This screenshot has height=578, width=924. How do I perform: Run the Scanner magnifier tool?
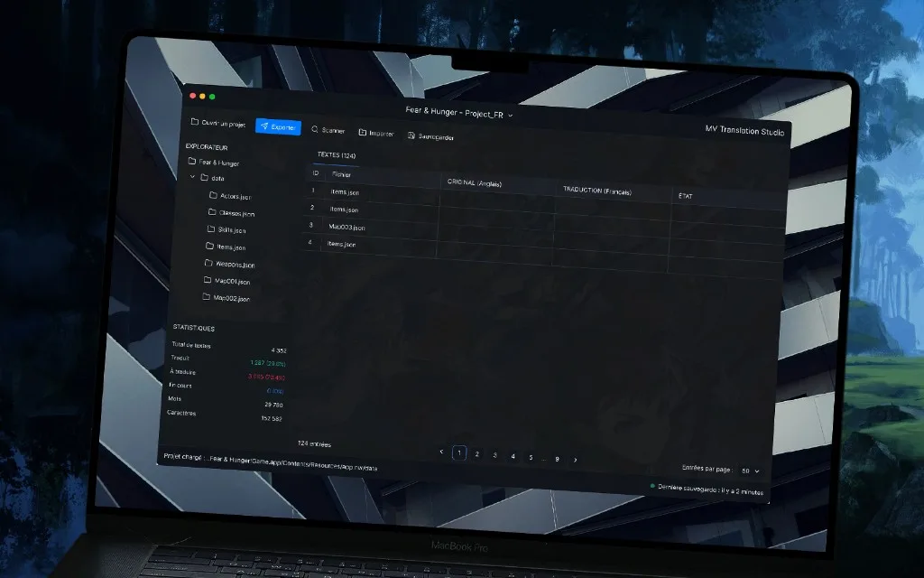(x=328, y=130)
